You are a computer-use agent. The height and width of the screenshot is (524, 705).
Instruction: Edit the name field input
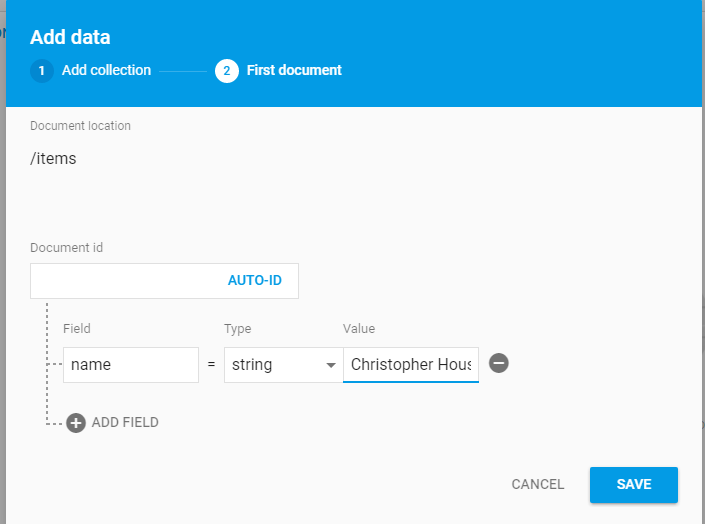pos(131,365)
